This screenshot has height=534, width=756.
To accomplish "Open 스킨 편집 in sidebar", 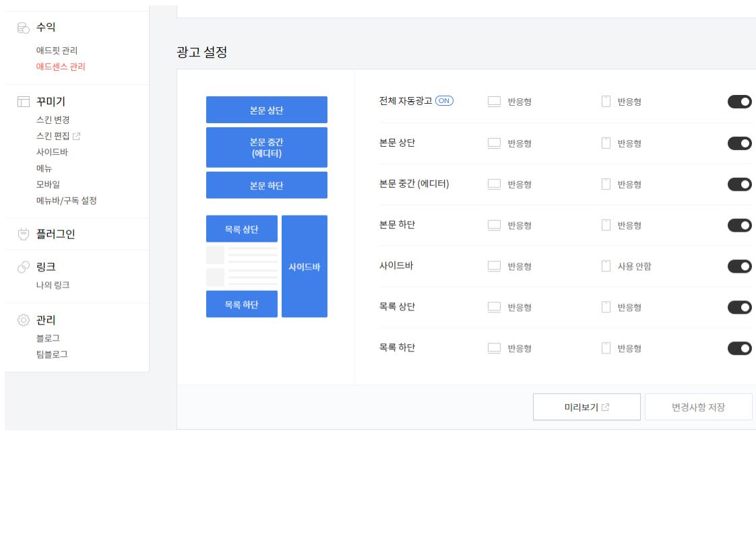I will (53, 137).
